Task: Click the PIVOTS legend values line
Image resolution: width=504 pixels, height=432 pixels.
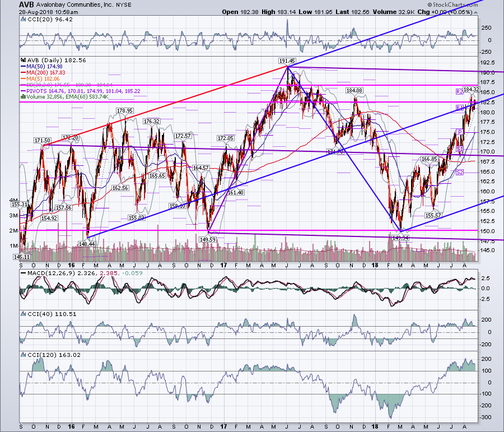Action: 83,91
